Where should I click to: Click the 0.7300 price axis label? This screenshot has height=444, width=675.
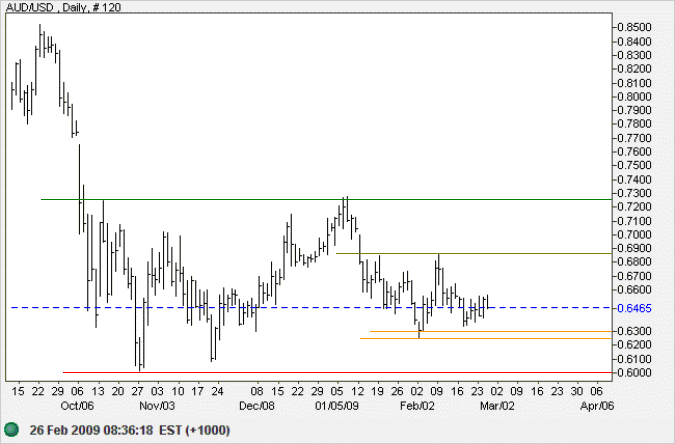634,193
